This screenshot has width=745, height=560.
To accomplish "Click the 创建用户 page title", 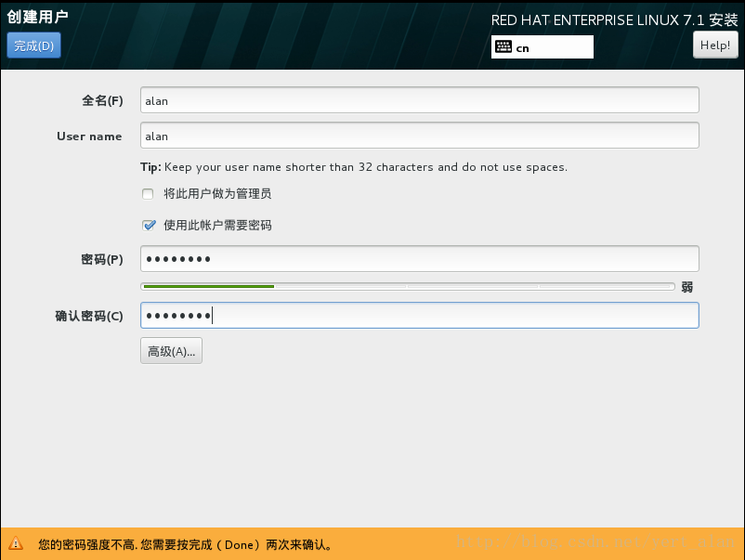I will (x=37, y=17).
